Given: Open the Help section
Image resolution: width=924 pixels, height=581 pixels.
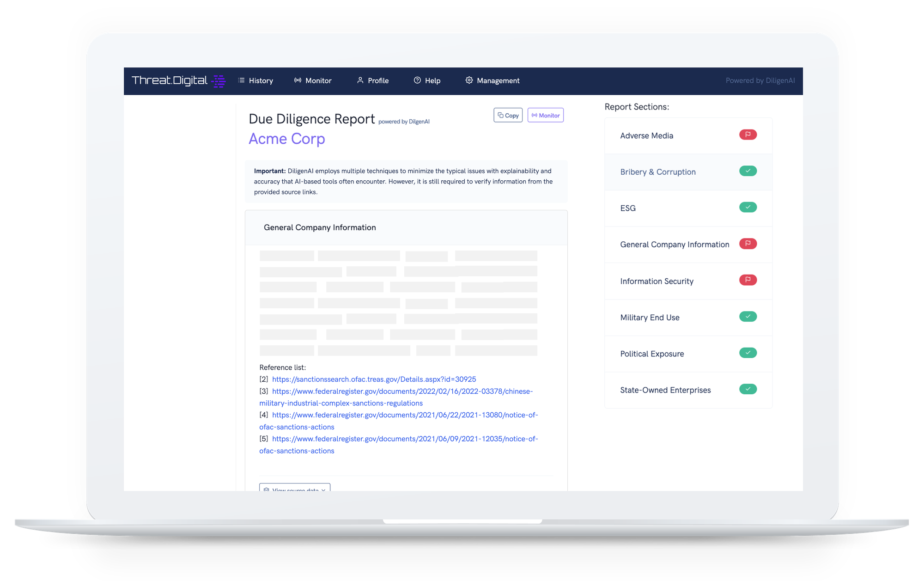Looking at the screenshot, I should coord(427,81).
